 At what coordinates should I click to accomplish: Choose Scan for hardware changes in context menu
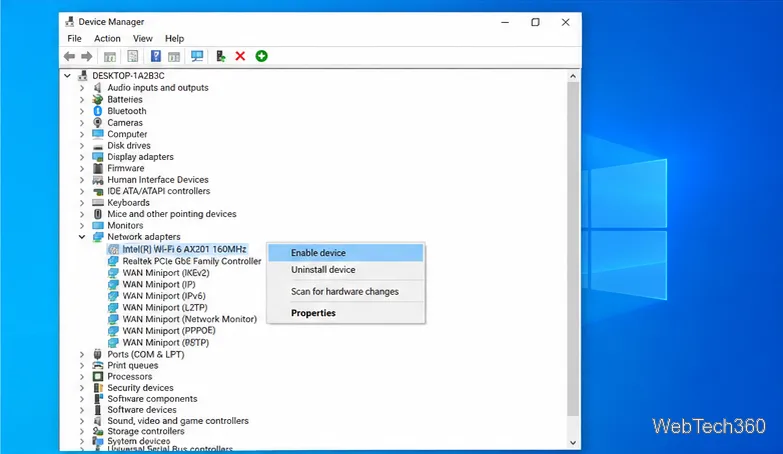[x=346, y=291]
